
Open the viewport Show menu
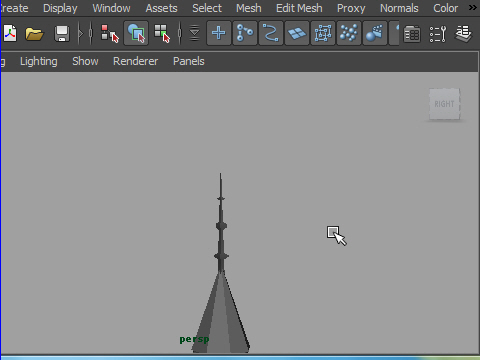[x=85, y=61]
